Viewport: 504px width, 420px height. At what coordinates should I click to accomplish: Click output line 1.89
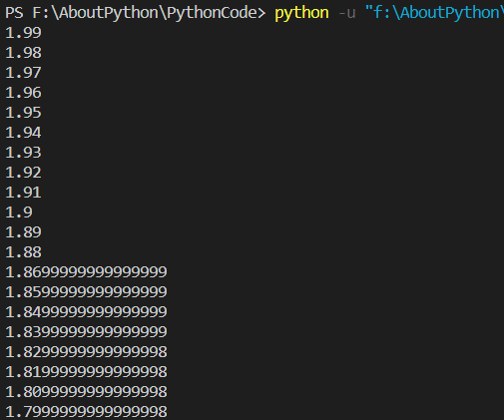coord(23,232)
